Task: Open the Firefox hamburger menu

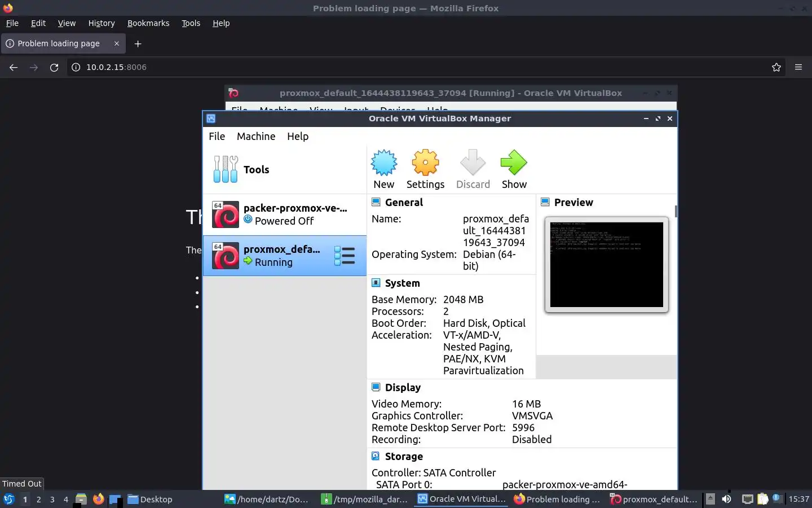Action: tap(798, 67)
